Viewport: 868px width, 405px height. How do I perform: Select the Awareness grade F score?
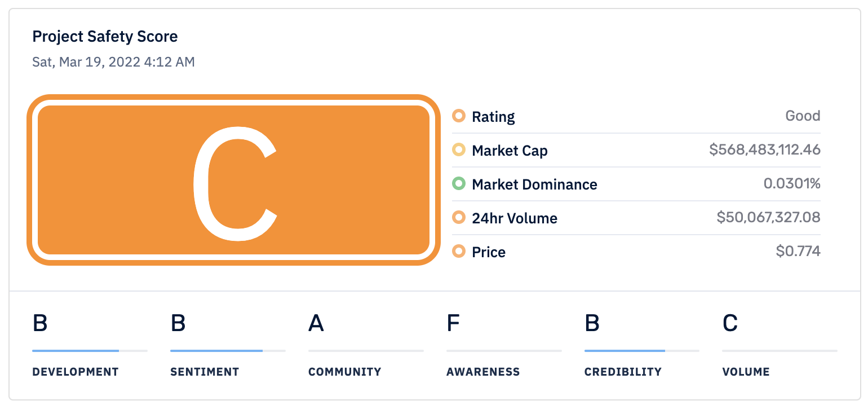click(x=453, y=323)
